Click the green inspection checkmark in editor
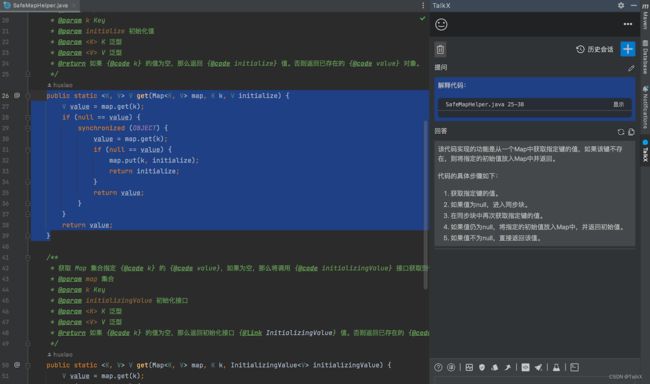The image size is (650, 384). 422,19
